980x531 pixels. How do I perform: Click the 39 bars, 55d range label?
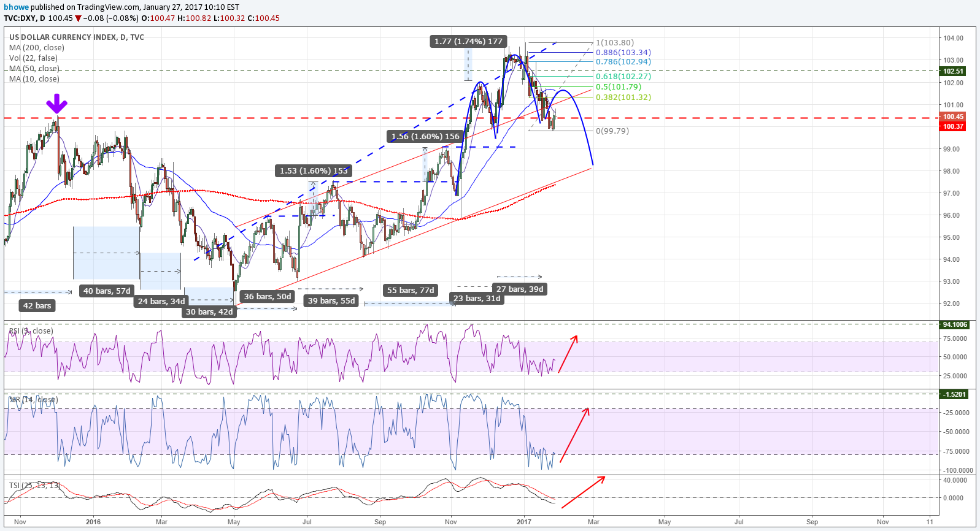pyautogui.click(x=331, y=300)
